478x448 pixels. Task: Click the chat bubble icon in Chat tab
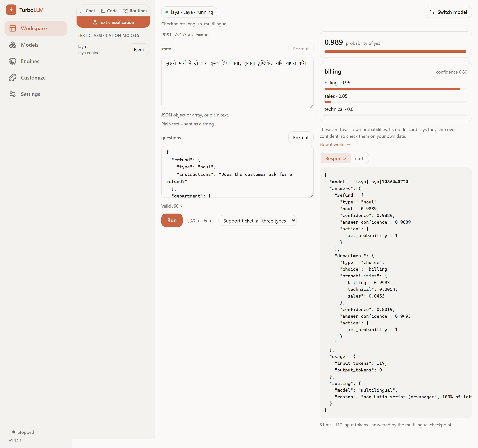pos(82,11)
